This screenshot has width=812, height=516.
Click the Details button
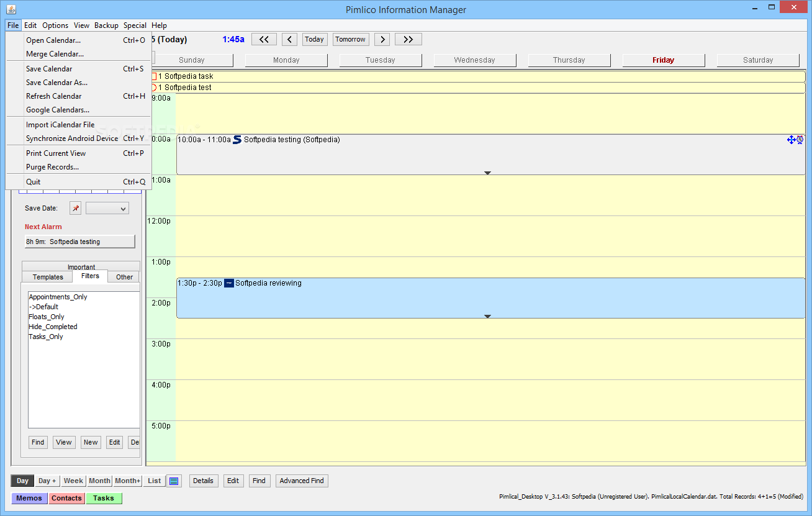tap(203, 481)
